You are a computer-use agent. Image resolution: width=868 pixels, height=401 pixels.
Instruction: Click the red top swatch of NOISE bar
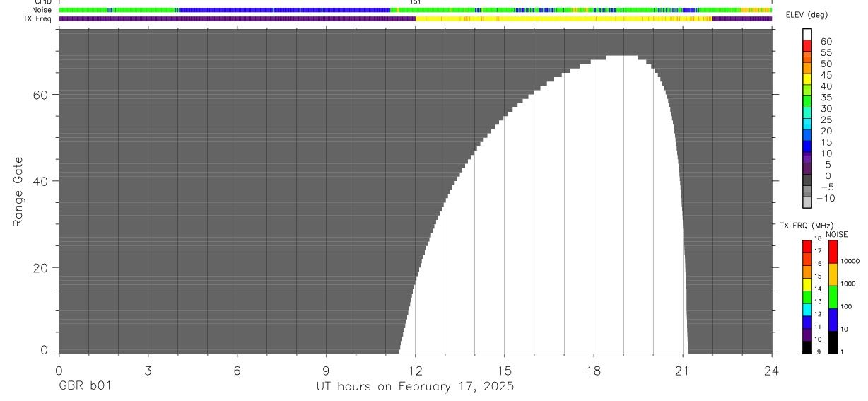(x=833, y=252)
